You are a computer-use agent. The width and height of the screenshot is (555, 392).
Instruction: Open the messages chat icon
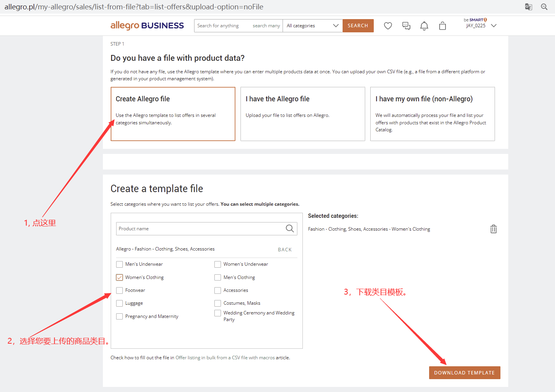click(406, 26)
